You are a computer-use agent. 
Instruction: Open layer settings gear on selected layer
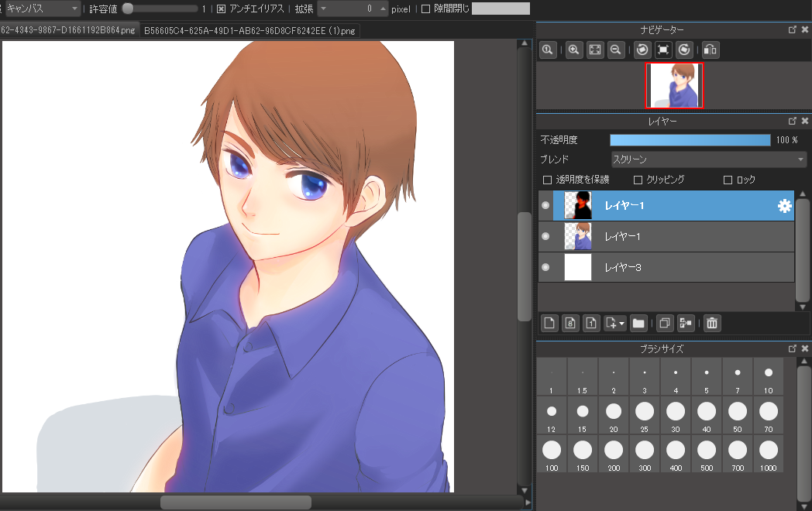(x=784, y=206)
